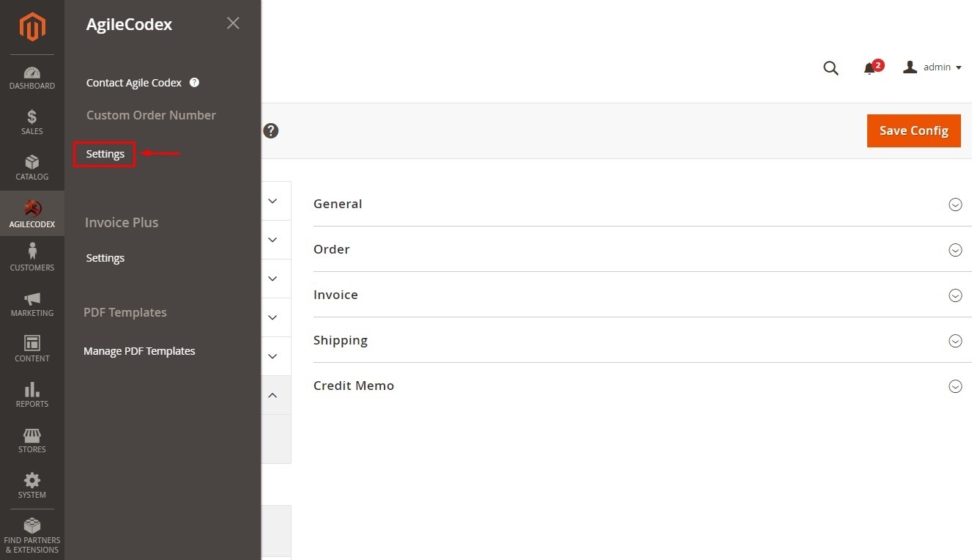Open the Content sidebar menu
Image resolution: width=980 pixels, height=560 pixels.
point(32,350)
